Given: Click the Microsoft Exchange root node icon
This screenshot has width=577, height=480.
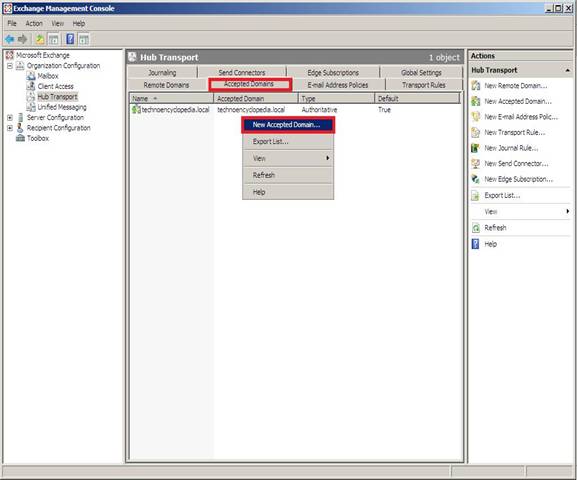Looking at the screenshot, I should 10,55.
